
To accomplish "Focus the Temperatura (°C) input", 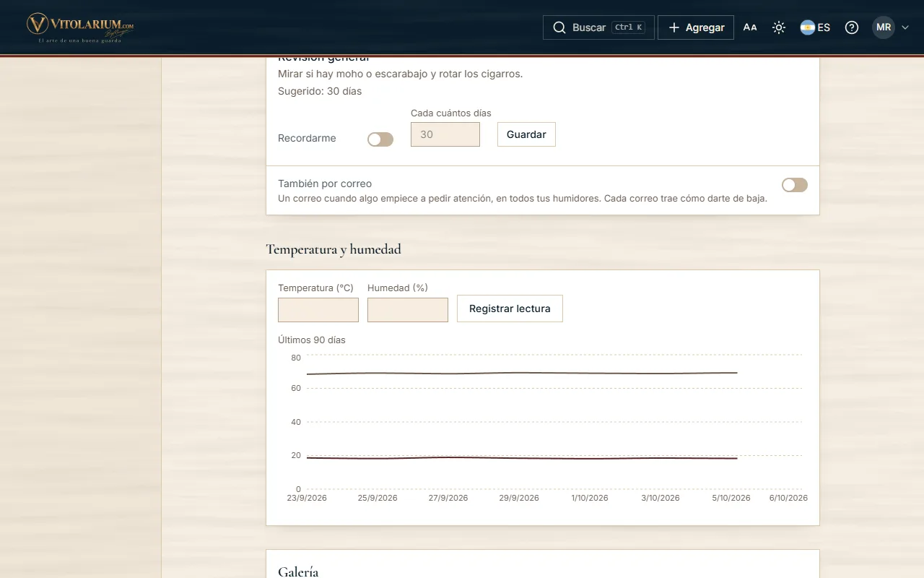I will 318,310.
